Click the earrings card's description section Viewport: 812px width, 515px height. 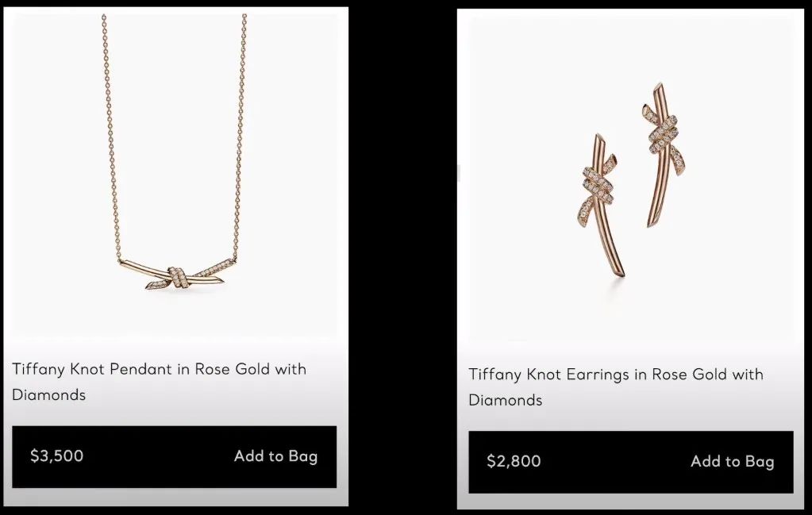click(617, 387)
